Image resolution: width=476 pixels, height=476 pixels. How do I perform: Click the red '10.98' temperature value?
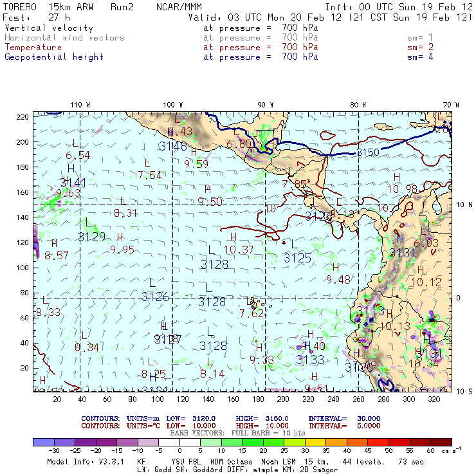pos(403,189)
